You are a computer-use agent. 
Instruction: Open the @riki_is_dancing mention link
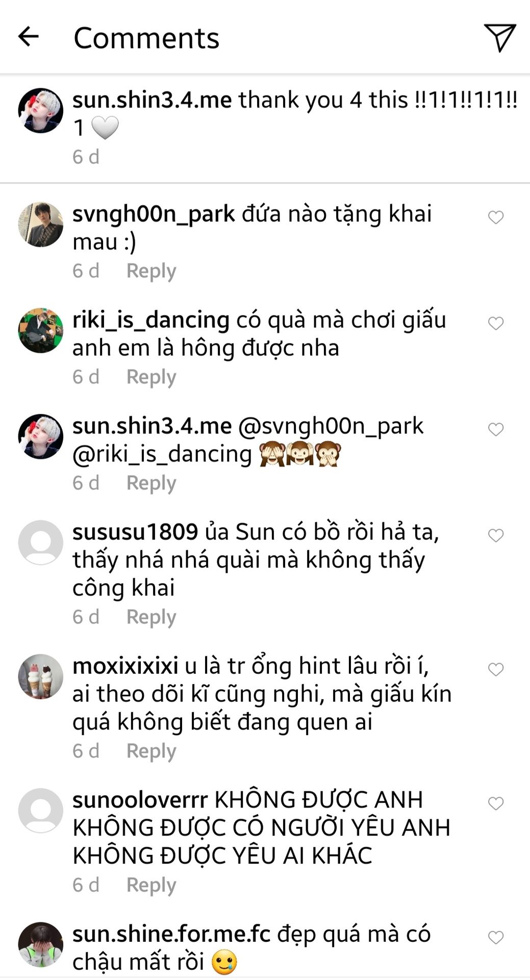(x=162, y=454)
